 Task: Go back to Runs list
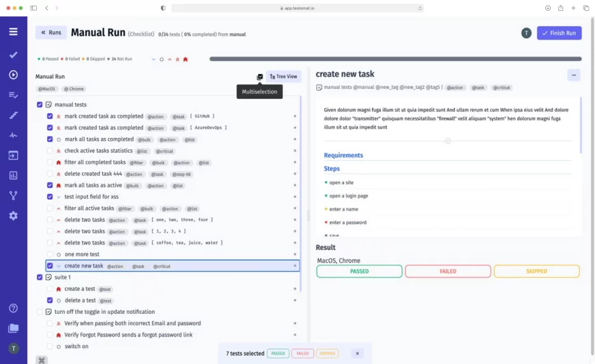click(x=51, y=32)
